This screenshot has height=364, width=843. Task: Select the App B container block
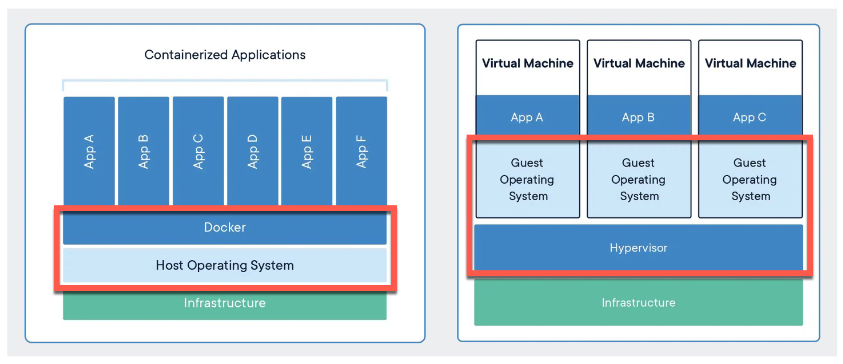coord(144,151)
